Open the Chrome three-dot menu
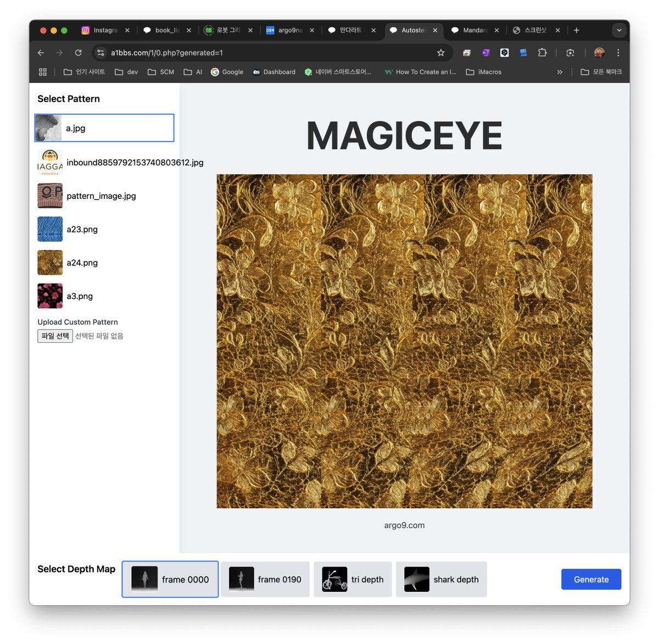The height and width of the screenshot is (644, 659). pyautogui.click(x=618, y=53)
